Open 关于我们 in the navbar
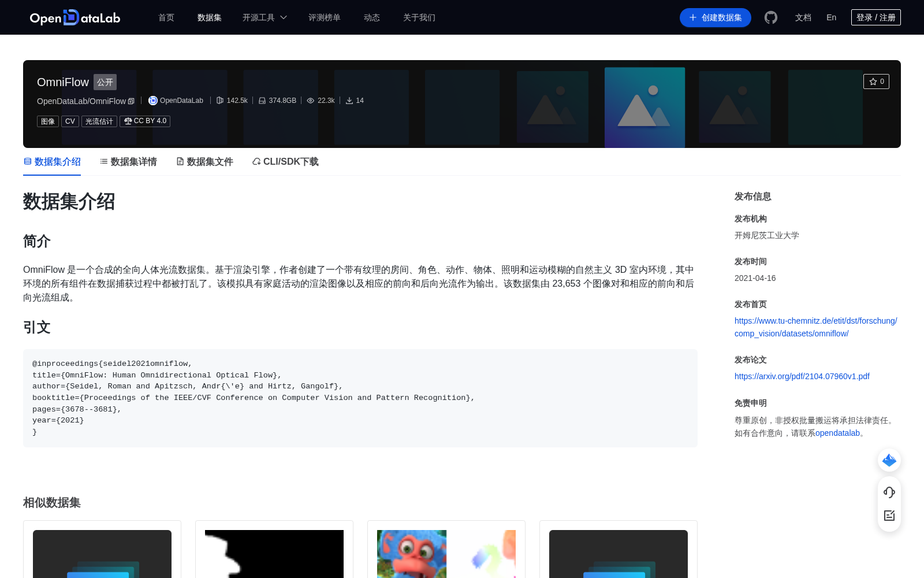 pyautogui.click(x=419, y=17)
